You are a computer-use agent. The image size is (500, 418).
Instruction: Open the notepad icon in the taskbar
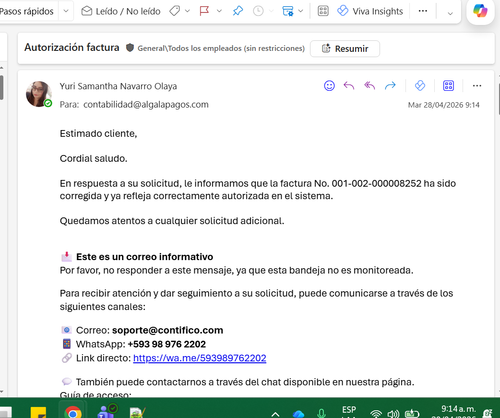[x=137, y=413]
